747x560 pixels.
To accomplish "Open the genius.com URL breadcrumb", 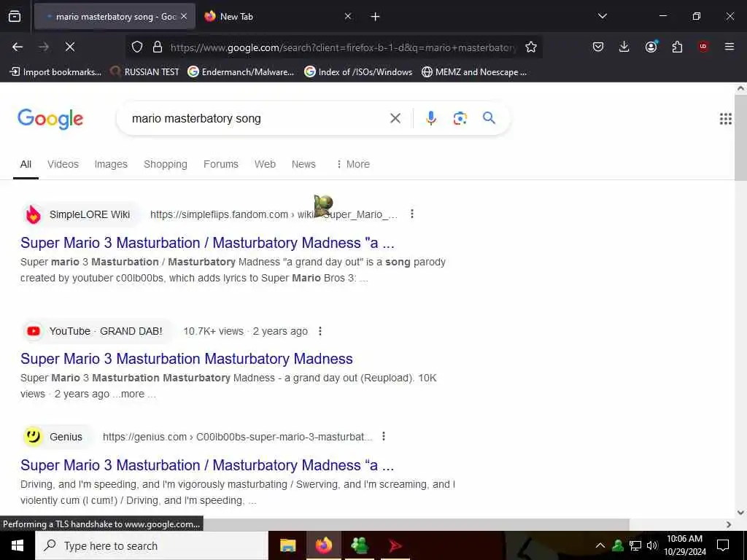I will click(x=237, y=437).
